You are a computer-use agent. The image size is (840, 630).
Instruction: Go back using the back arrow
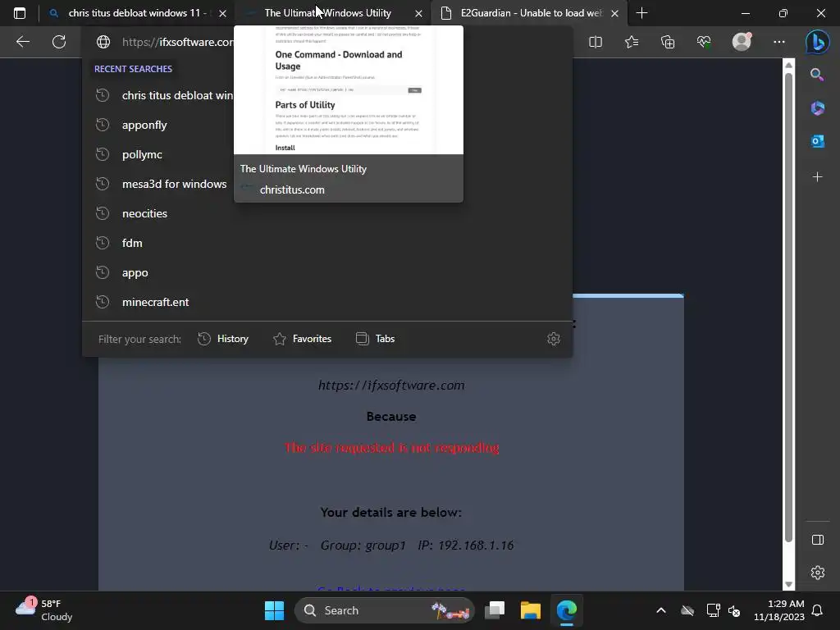click(x=23, y=42)
